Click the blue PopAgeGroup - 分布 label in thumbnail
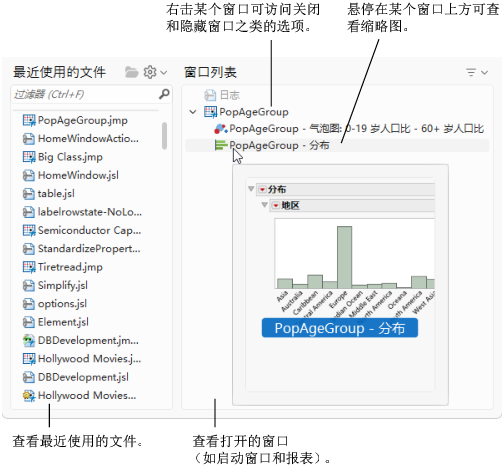Viewport: 504px width, 470px height. point(340,328)
